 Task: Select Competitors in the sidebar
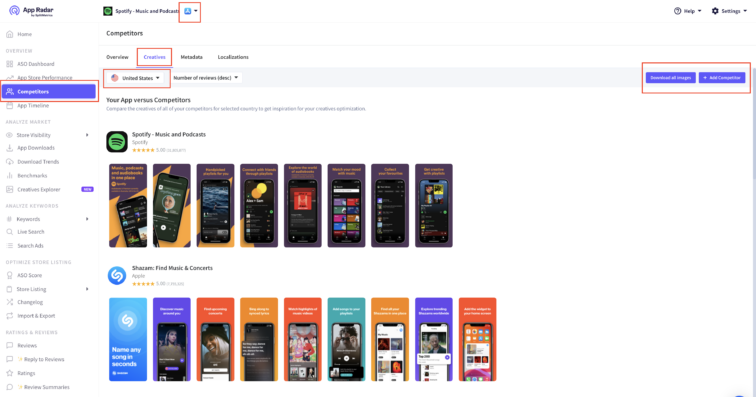click(49, 91)
